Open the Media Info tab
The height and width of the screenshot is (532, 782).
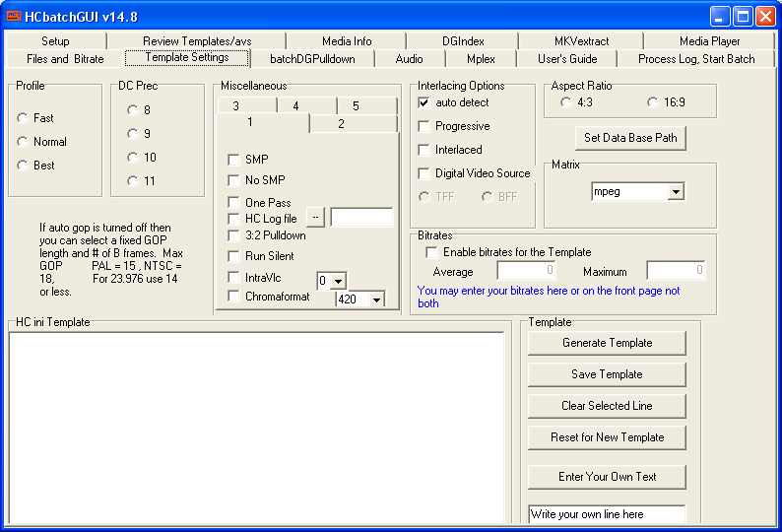(x=347, y=41)
